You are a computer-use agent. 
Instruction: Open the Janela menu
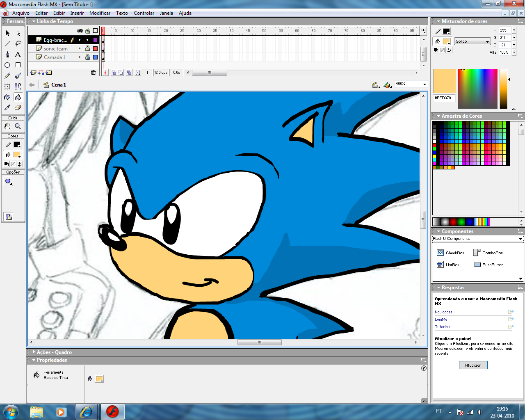tap(166, 13)
